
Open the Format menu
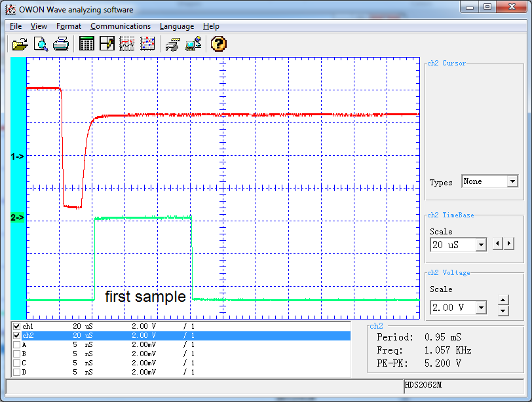[x=69, y=26]
